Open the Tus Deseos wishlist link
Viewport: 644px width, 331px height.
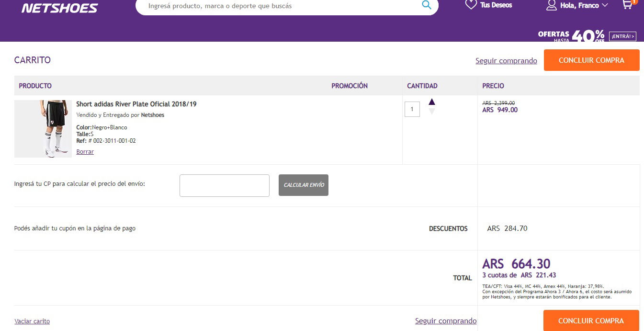point(496,5)
